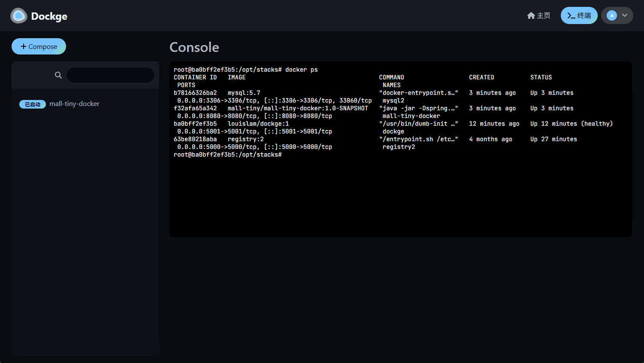The width and height of the screenshot is (644, 363).
Task: Click the mysql:5.7 image name in output
Action: [244, 93]
